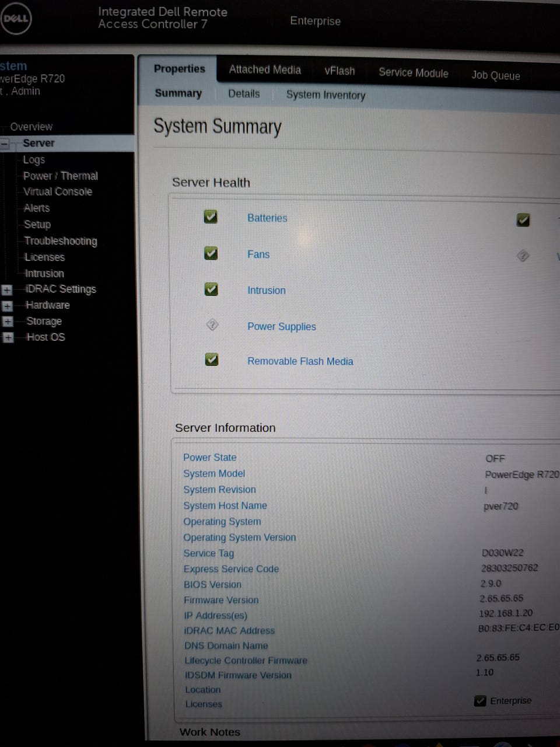Image resolution: width=560 pixels, height=747 pixels.
Task: Open Alerts in the sidebar
Action: 36,208
